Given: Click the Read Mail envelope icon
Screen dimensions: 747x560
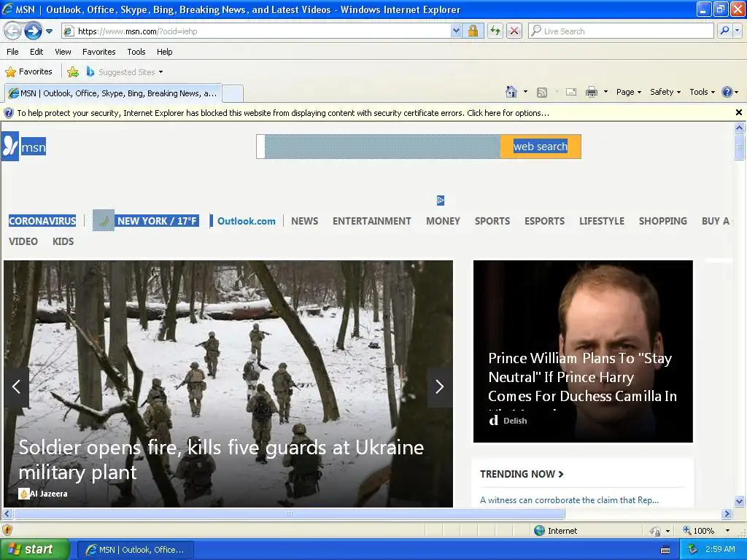Looking at the screenshot, I should pyautogui.click(x=571, y=92).
